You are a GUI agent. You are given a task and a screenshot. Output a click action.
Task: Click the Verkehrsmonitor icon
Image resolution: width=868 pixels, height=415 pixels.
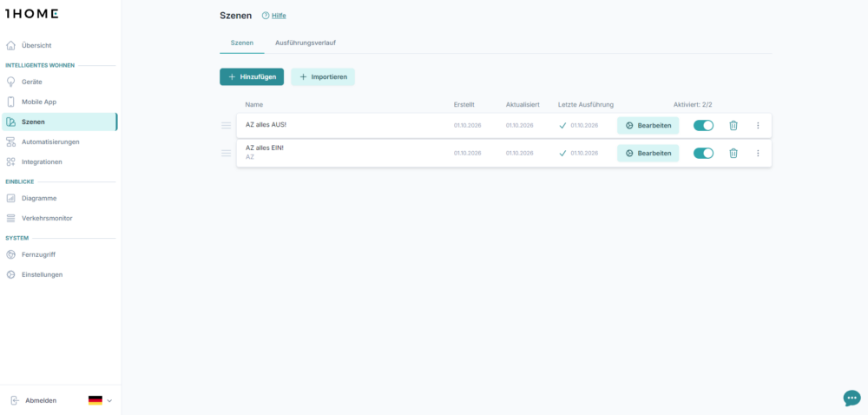click(x=10, y=218)
